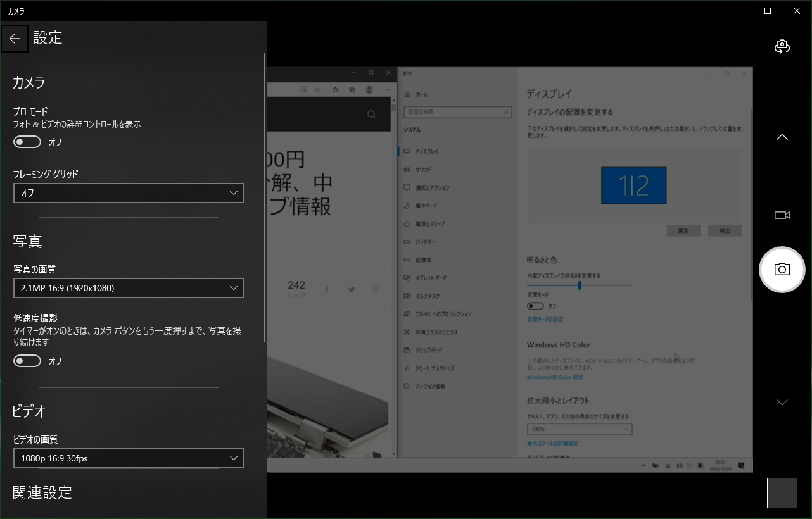Select ディスプレイ in the previewed settings sidebar
This screenshot has height=519, width=812.
click(x=426, y=152)
